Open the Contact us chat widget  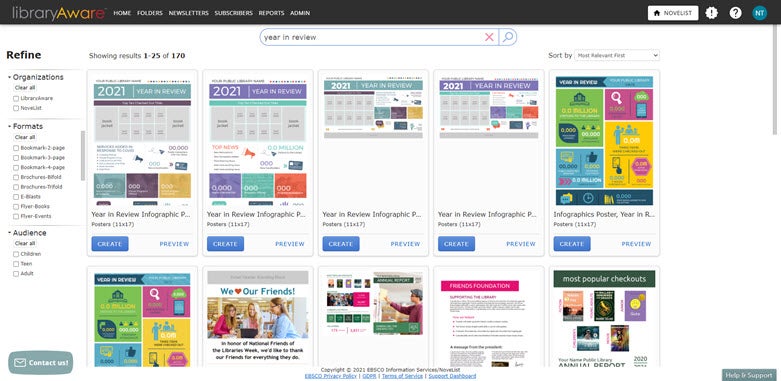pos(41,363)
